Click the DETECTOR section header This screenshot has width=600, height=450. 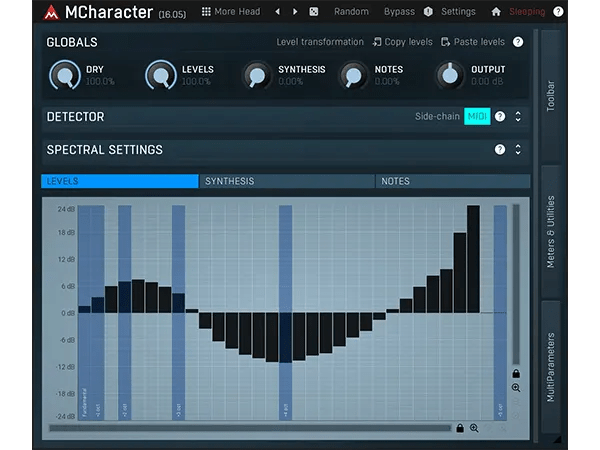click(75, 117)
